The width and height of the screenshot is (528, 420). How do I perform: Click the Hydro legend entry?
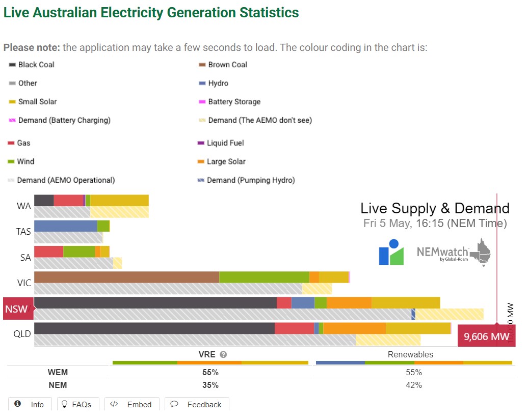pyautogui.click(x=218, y=83)
